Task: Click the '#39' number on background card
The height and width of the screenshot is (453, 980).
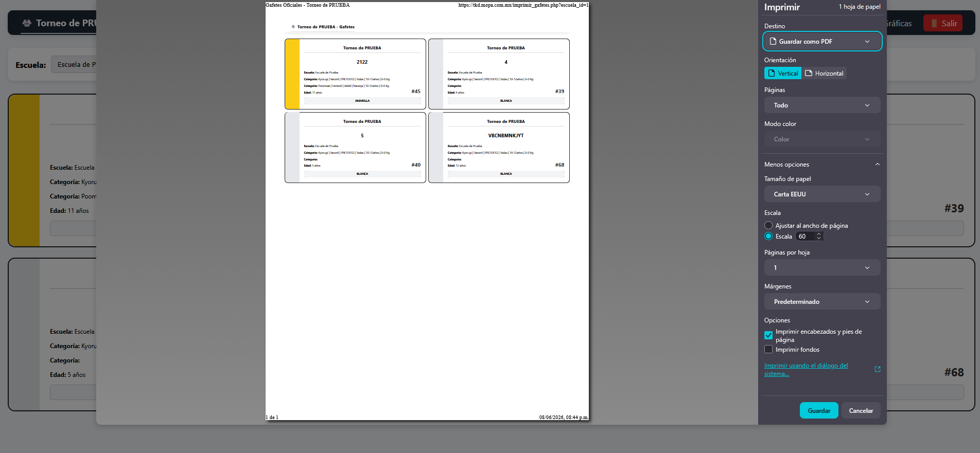Action: coord(954,208)
